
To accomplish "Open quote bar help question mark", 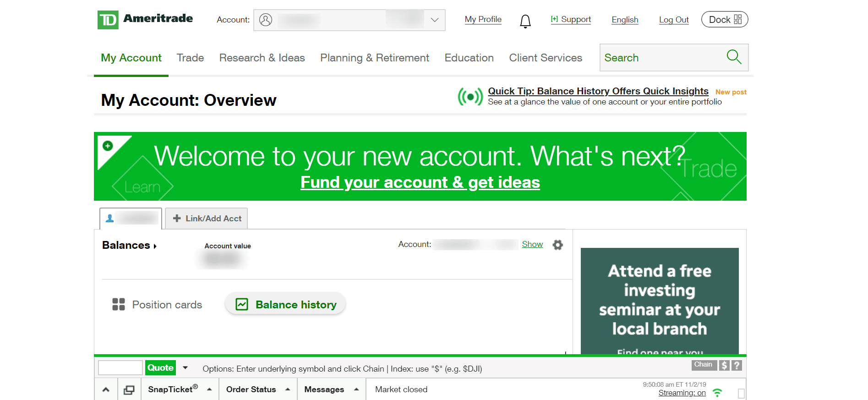I will [737, 365].
